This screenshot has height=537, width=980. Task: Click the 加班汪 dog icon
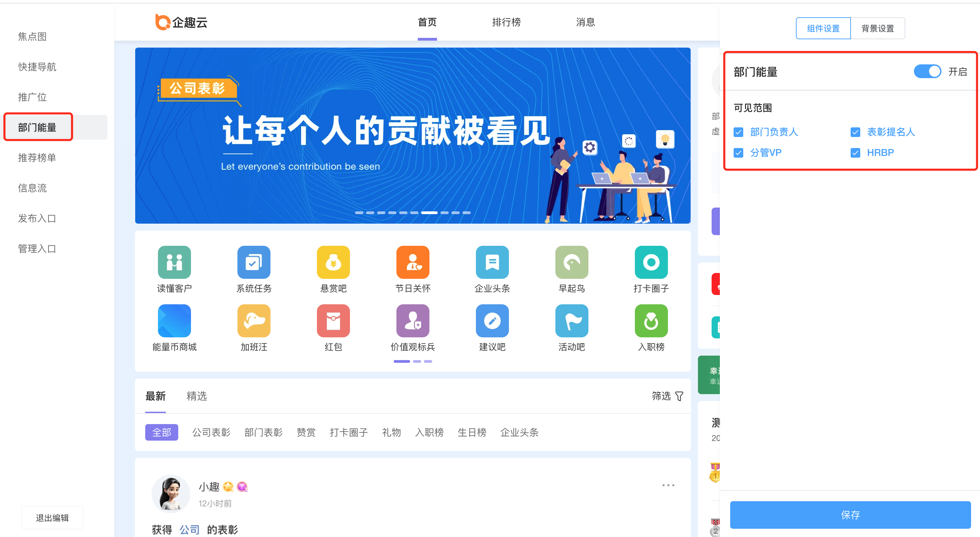(254, 321)
